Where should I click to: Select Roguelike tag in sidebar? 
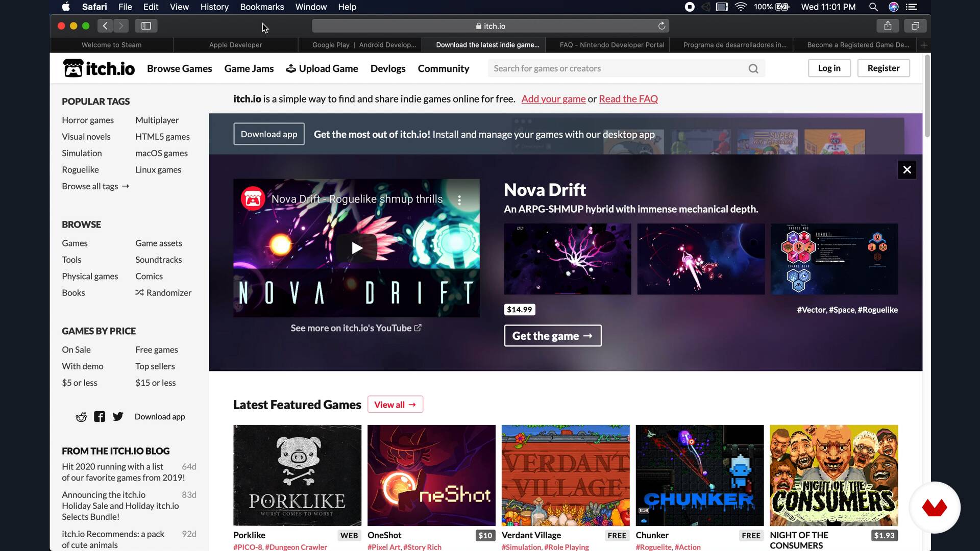coord(80,170)
